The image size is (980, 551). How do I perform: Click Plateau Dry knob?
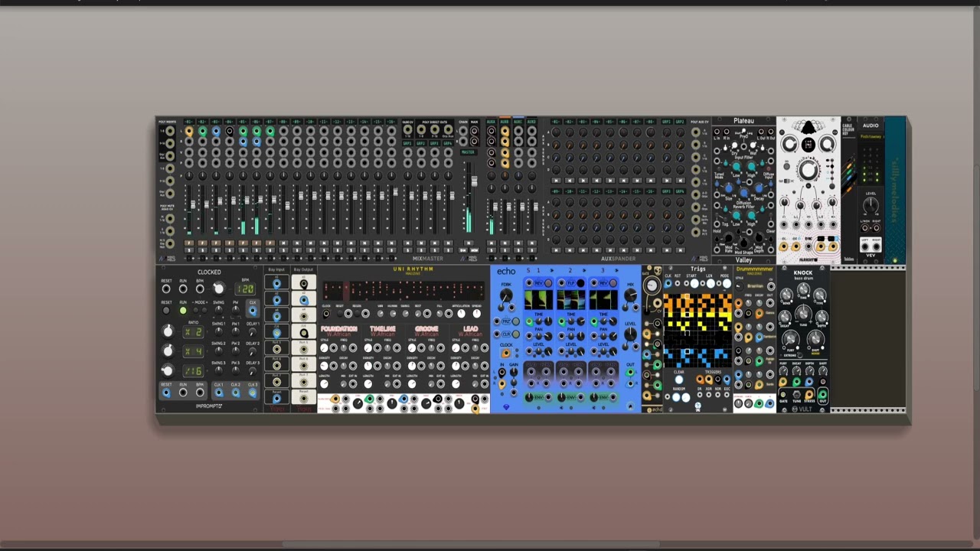pos(734,145)
